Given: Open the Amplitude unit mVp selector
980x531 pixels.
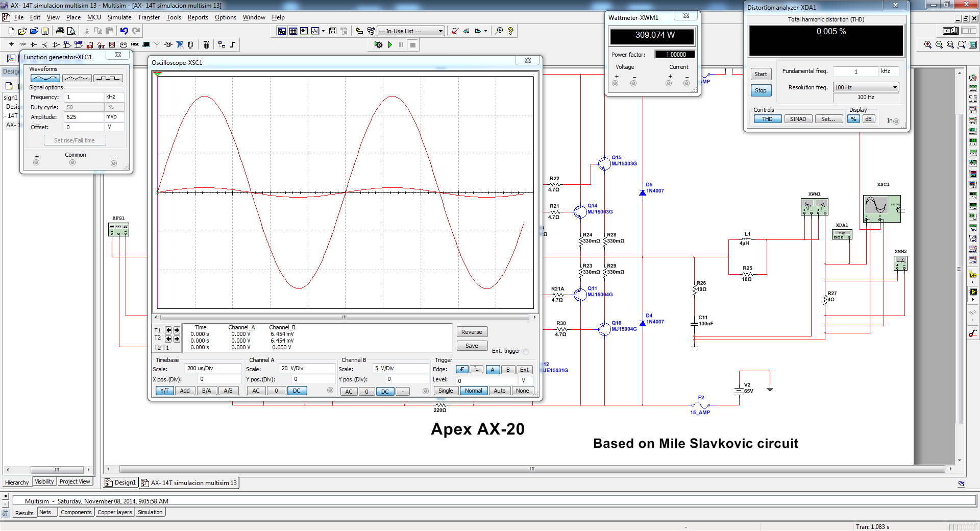Looking at the screenshot, I should click(114, 117).
